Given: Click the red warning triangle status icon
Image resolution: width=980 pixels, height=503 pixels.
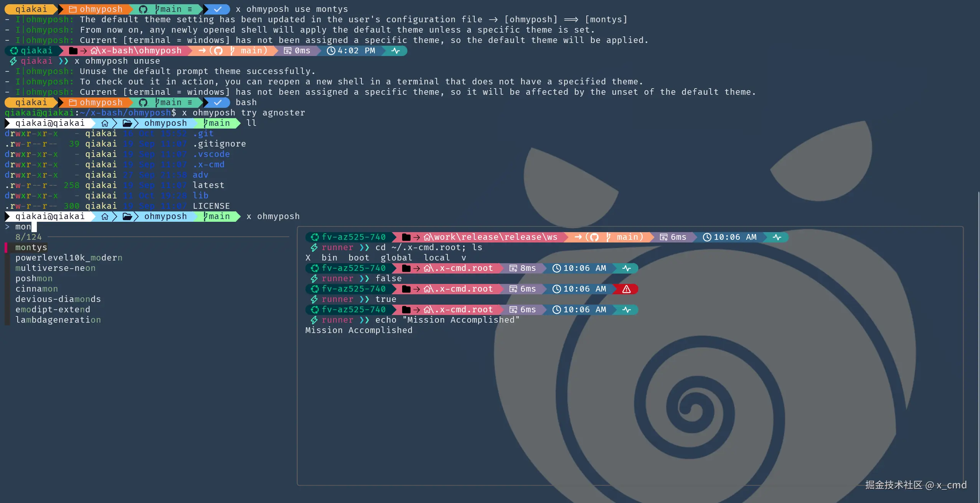Looking at the screenshot, I should 626,289.
